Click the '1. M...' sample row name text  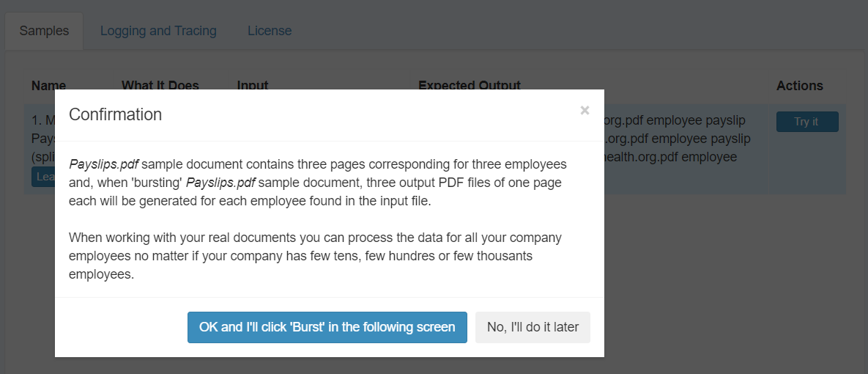coord(42,120)
